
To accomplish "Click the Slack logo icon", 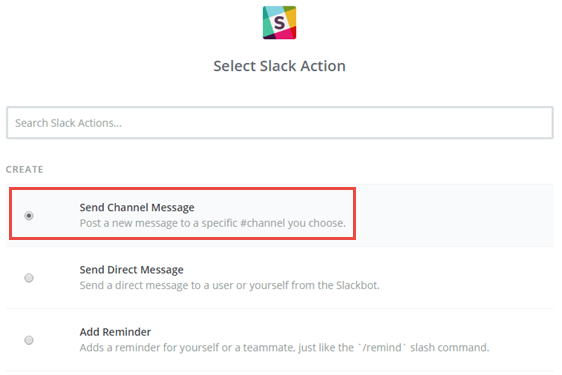I will point(279,23).
